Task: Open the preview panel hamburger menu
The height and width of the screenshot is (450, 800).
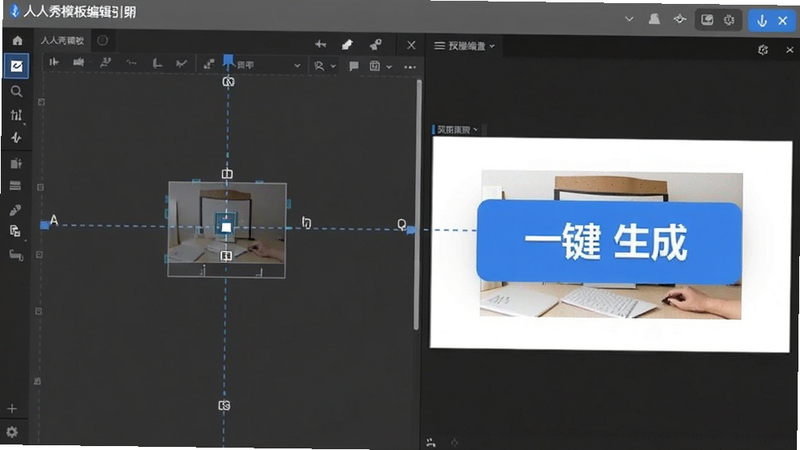Action: click(439, 46)
